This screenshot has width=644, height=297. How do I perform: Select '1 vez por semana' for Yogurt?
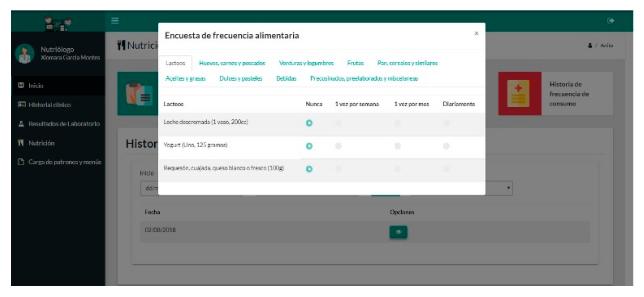[x=338, y=146]
